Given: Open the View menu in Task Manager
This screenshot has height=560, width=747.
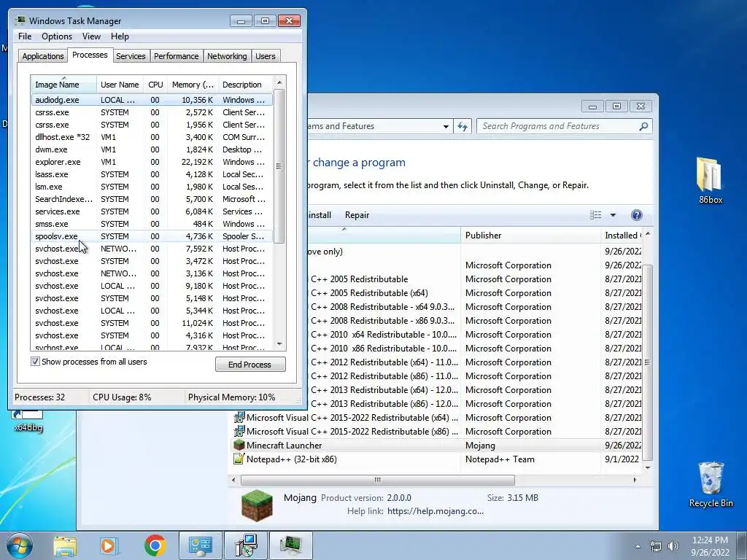Looking at the screenshot, I should pos(91,36).
